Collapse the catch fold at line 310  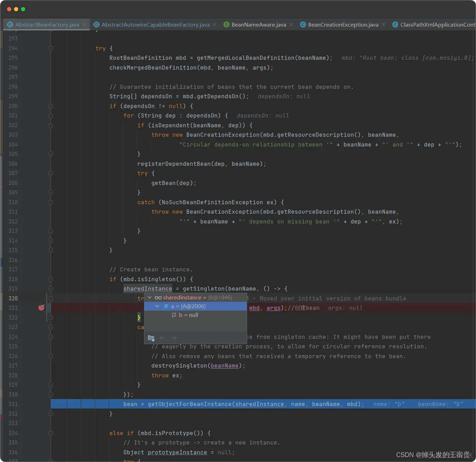51,202
